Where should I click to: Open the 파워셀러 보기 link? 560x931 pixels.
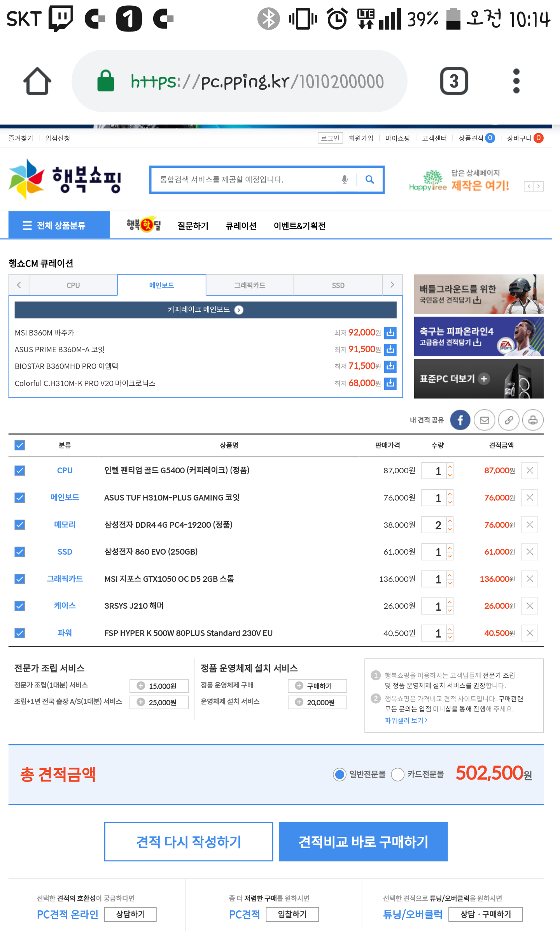pyautogui.click(x=406, y=720)
